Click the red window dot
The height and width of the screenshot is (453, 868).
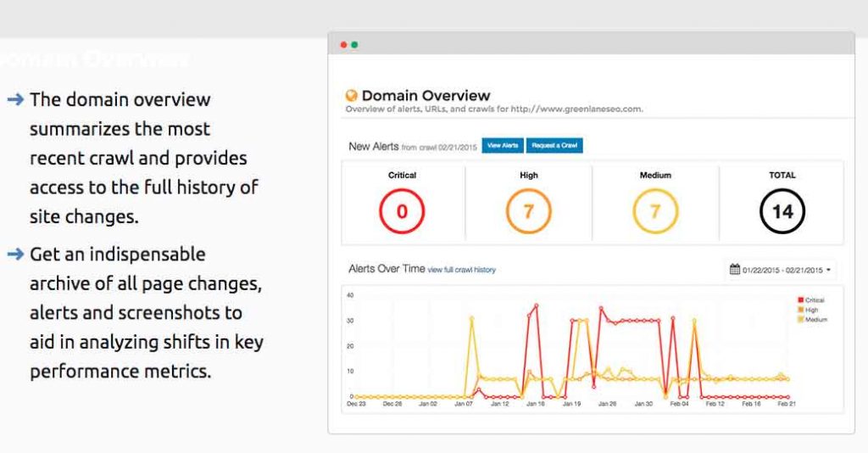click(x=343, y=44)
